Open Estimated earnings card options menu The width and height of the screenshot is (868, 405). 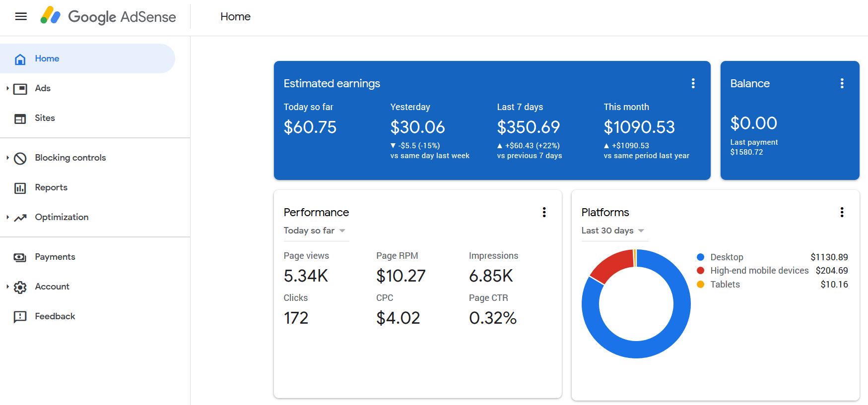coord(693,83)
